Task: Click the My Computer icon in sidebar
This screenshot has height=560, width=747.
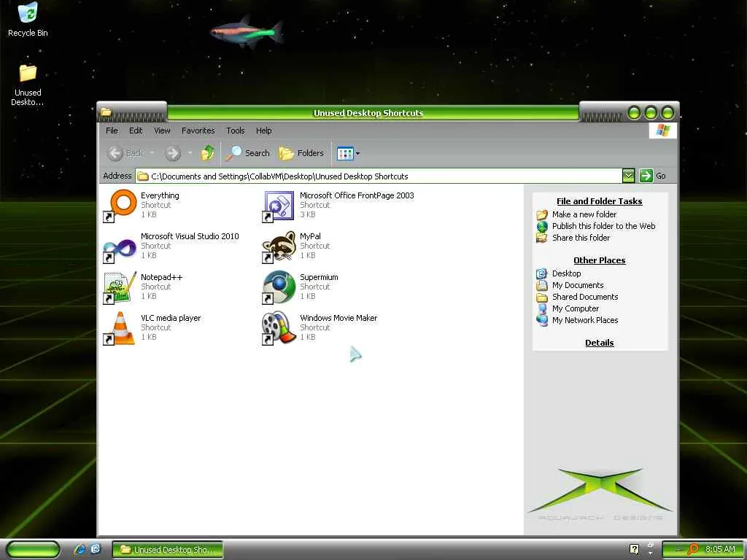Action: [x=542, y=308]
